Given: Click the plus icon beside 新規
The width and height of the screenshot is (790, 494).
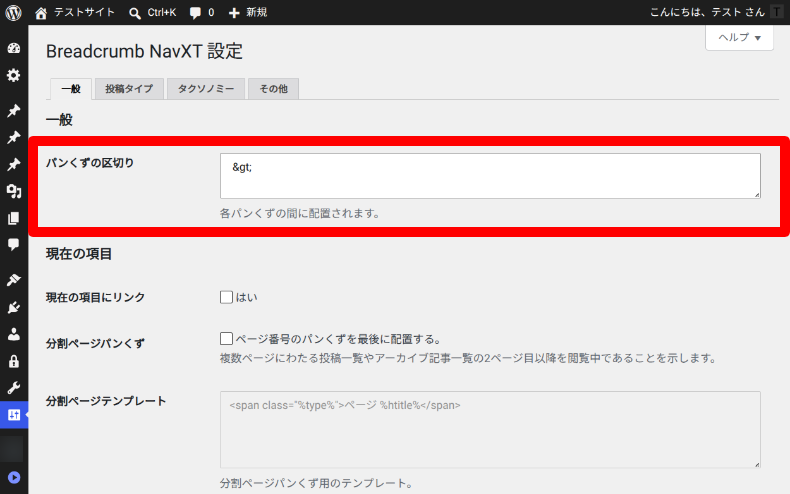Looking at the screenshot, I should (234, 13).
